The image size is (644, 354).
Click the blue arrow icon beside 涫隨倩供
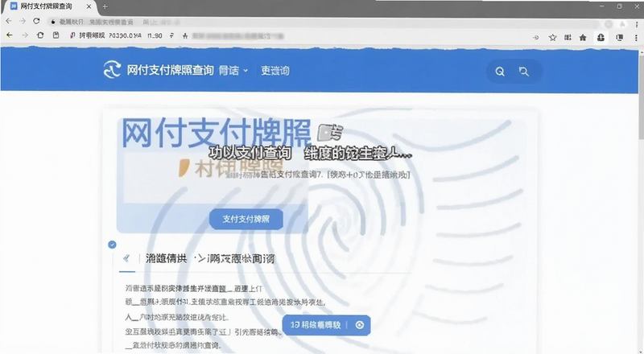(x=126, y=258)
